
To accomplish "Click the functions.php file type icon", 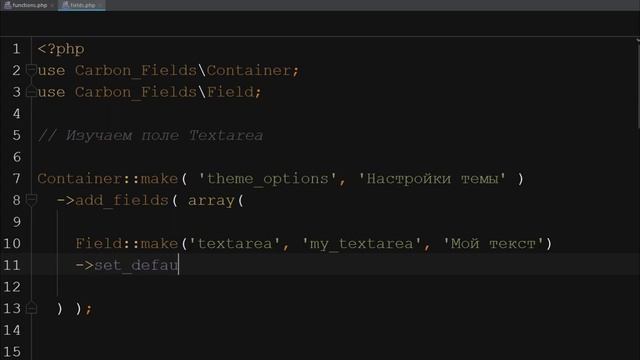I will (7, 5).
